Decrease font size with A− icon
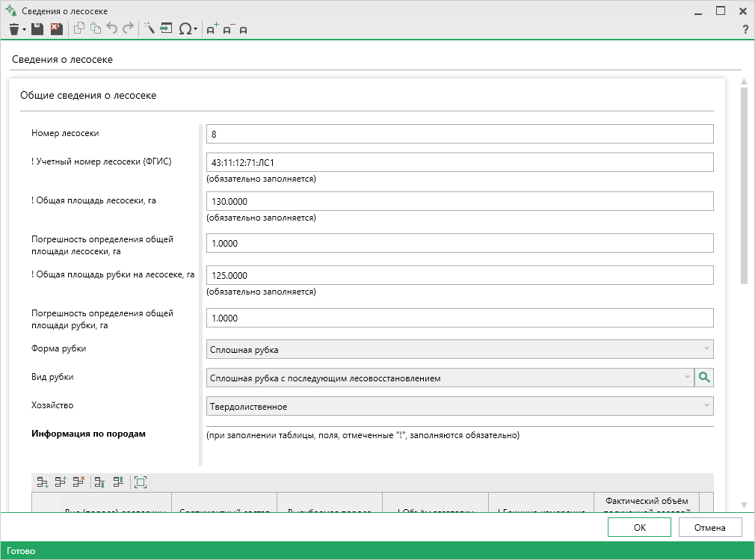 pos(229,29)
